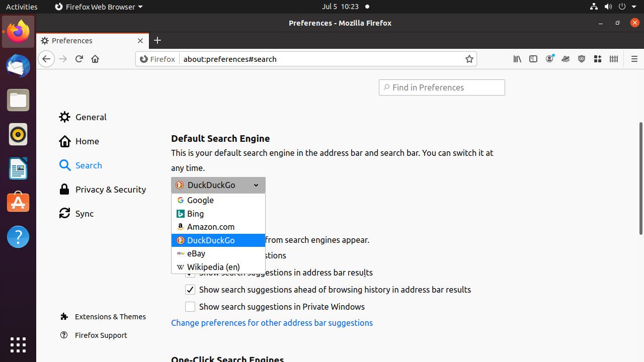Image resolution: width=644 pixels, height=362 pixels.
Task: Open Files manager in the dock
Action: [18, 100]
